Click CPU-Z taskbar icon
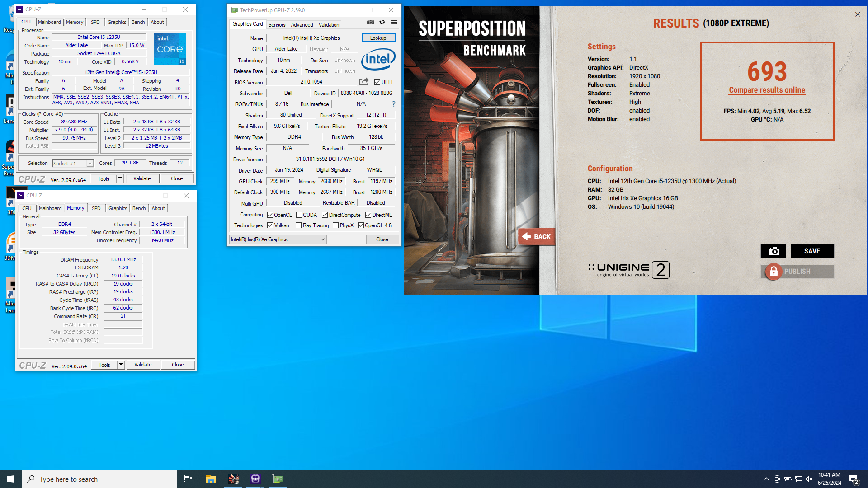Image resolution: width=868 pixels, height=488 pixels. 255,479
